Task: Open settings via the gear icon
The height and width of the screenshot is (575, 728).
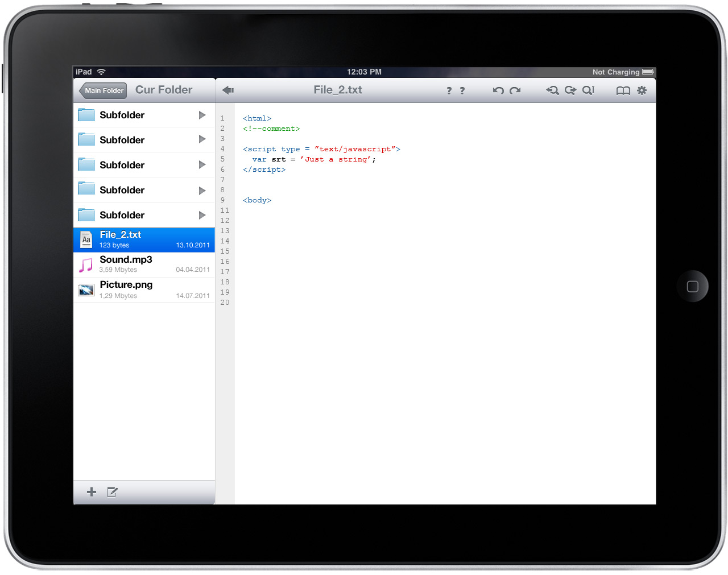Action: click(642, 90)
